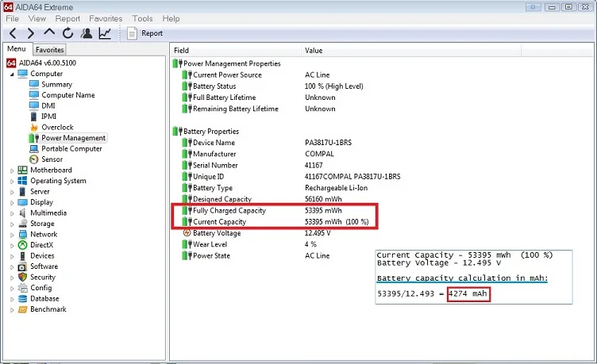The height and width of the screenshot is (364, 597).
Task: Select the Power Management battery icon
Action: [34, 138]
